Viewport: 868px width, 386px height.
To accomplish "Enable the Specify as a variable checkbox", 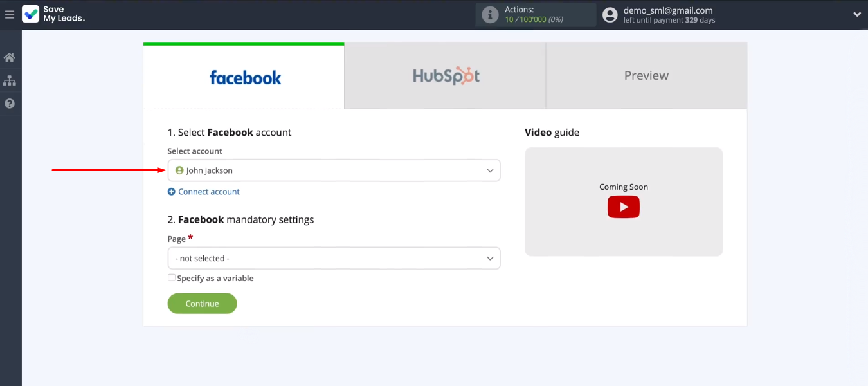I will coord(172,278).
